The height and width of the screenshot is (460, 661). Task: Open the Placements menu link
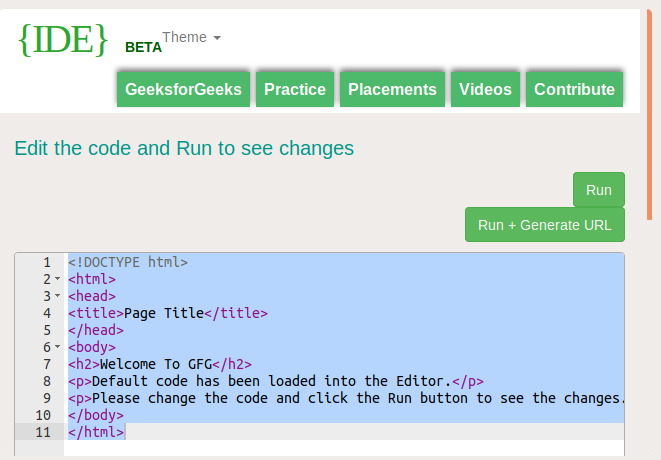click(x=392, y=89)
